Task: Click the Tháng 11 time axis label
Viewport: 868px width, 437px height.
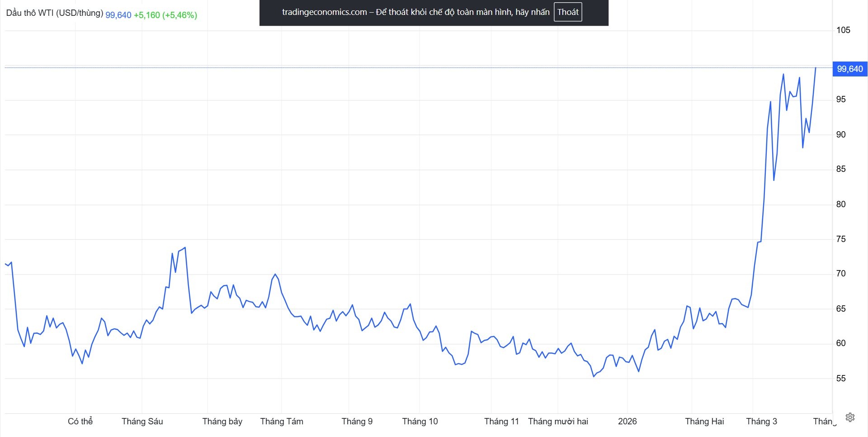Action: (x=501, y=422)
